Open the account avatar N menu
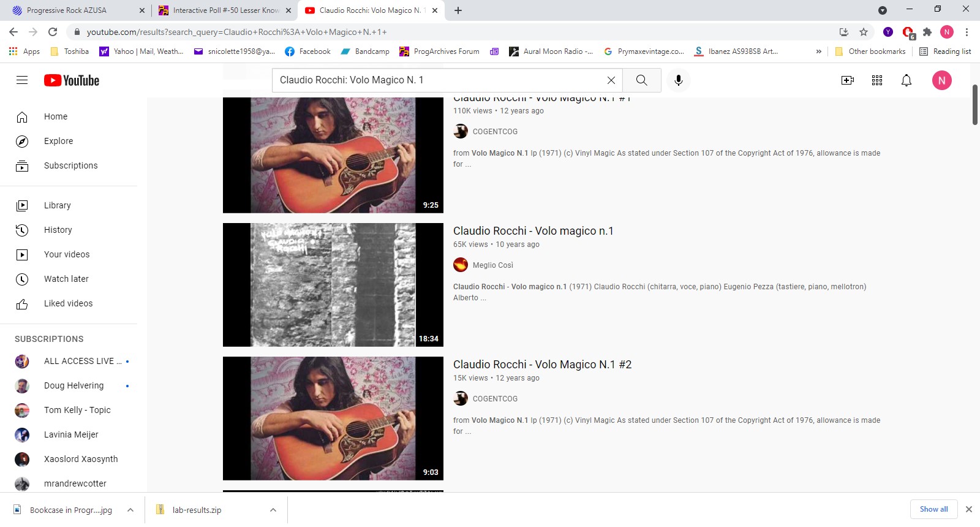This screenshot has width=980, height=527. (942, 80)
